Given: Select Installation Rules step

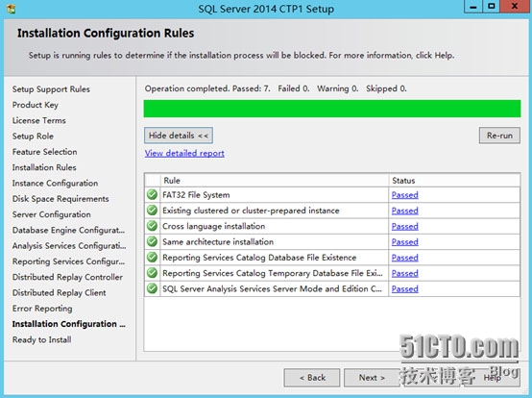Looking at the screenshot, I should pyautogui.click(x=44, y=167).
